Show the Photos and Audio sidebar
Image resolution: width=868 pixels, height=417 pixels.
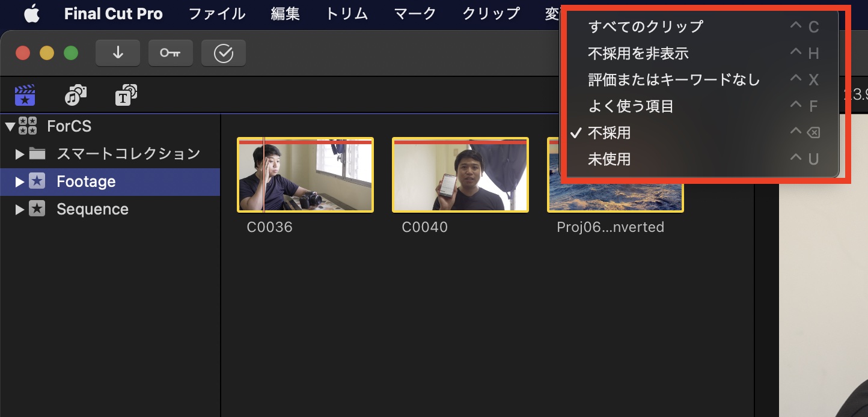[76, 95]
